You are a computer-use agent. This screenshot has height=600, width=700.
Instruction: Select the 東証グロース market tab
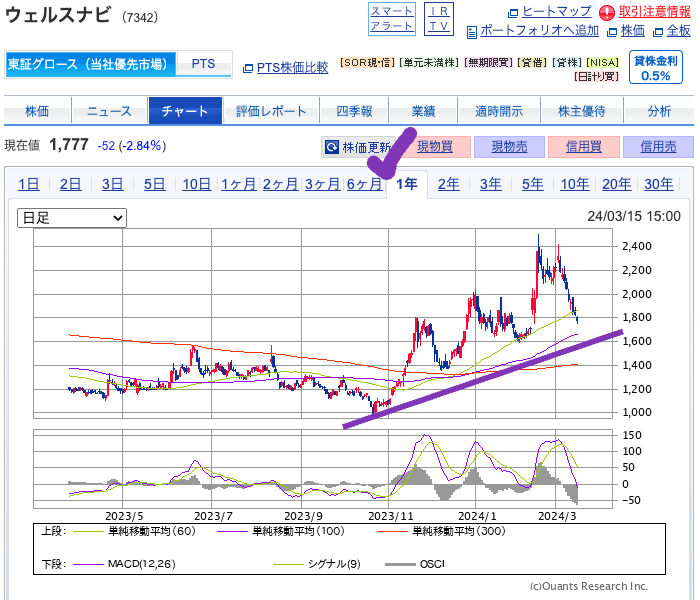(91, 64)
